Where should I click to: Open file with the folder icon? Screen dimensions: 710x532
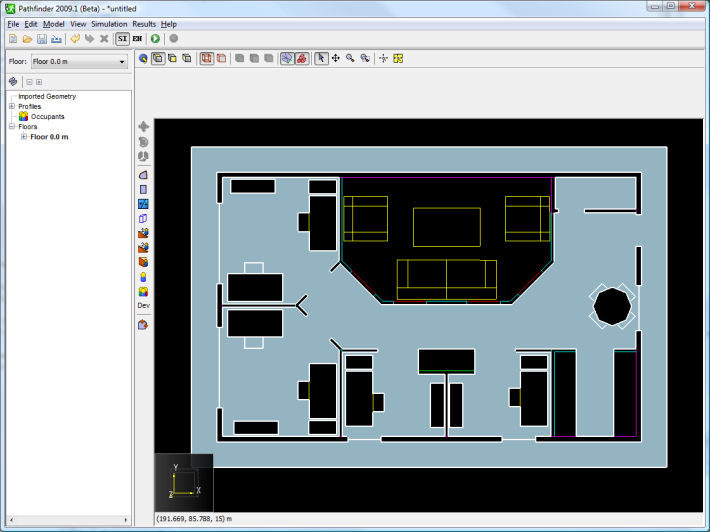click(28, 39)
